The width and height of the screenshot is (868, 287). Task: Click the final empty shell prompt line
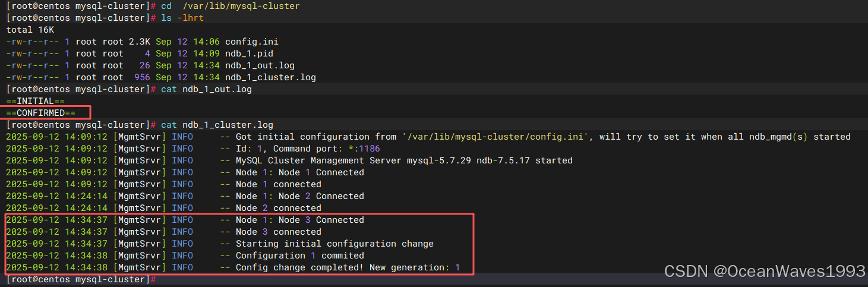pos(81,279)
